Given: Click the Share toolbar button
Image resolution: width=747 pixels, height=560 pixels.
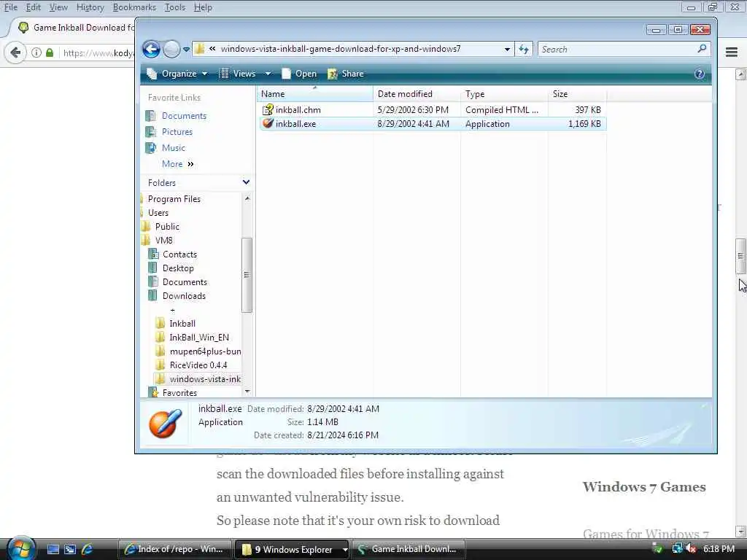Looking at the screenshot, I should [x=346, y=74].
